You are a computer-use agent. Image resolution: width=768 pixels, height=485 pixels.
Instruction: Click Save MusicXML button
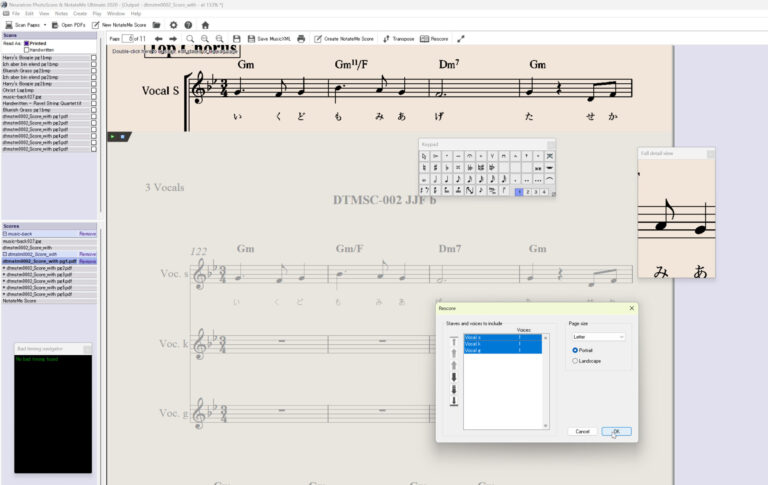[x=269, y=39]
